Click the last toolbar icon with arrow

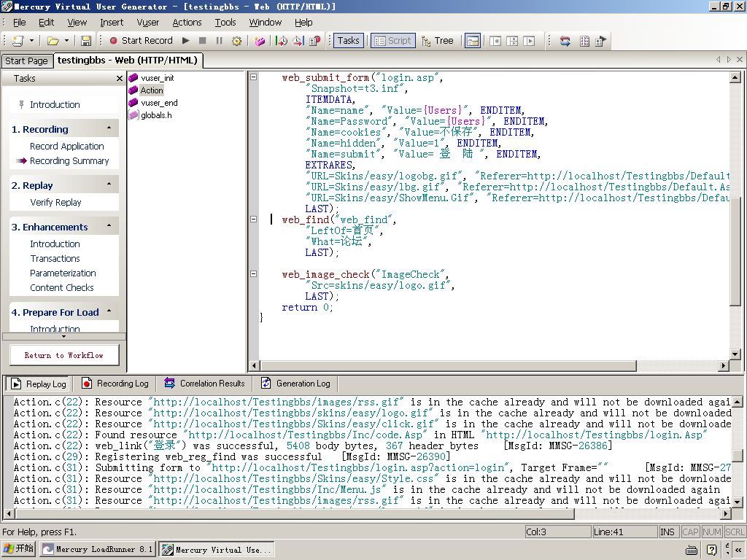pos(601,41)
